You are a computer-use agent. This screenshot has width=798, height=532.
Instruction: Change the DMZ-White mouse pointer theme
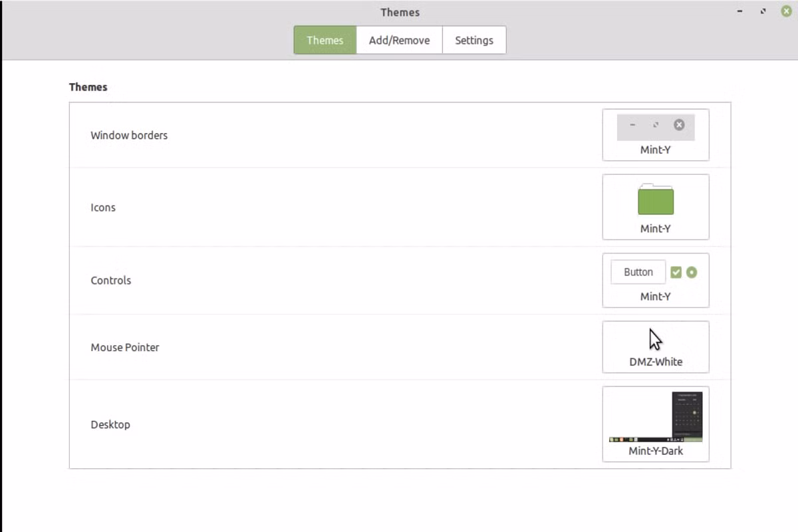click(x=656, y=347)
